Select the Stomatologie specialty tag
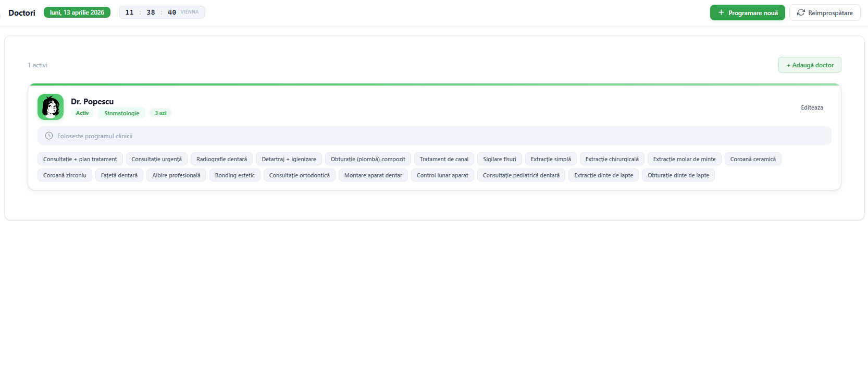The width and height of the screenshot is (868, 386). pos(121,113)
